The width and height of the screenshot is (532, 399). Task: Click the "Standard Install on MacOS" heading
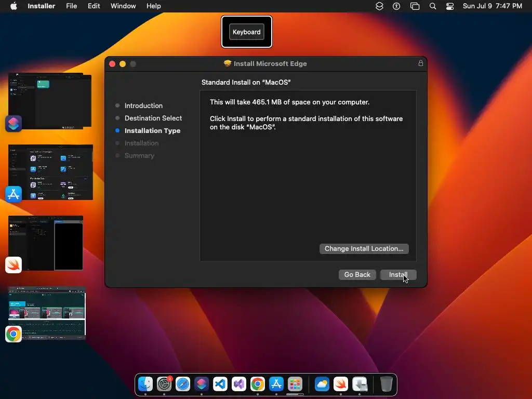pos(246,82)
